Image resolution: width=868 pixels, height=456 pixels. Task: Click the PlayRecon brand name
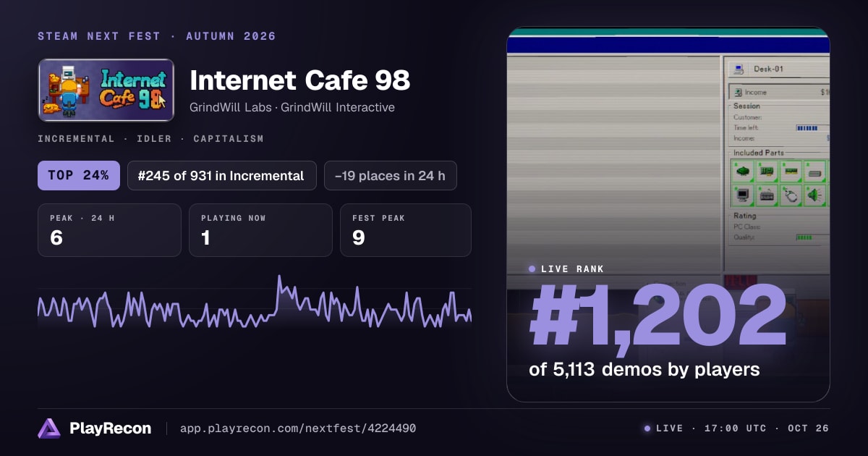pyautogui.click(x=110, y=428)
